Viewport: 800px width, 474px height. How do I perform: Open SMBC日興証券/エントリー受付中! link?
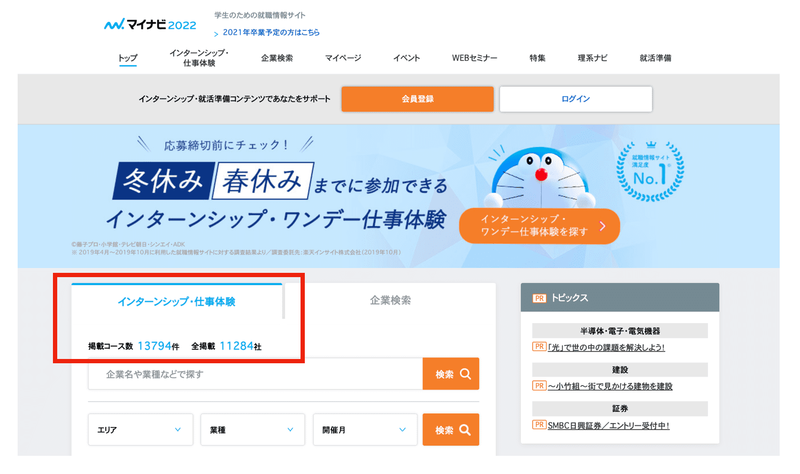(x=609, y=425)
